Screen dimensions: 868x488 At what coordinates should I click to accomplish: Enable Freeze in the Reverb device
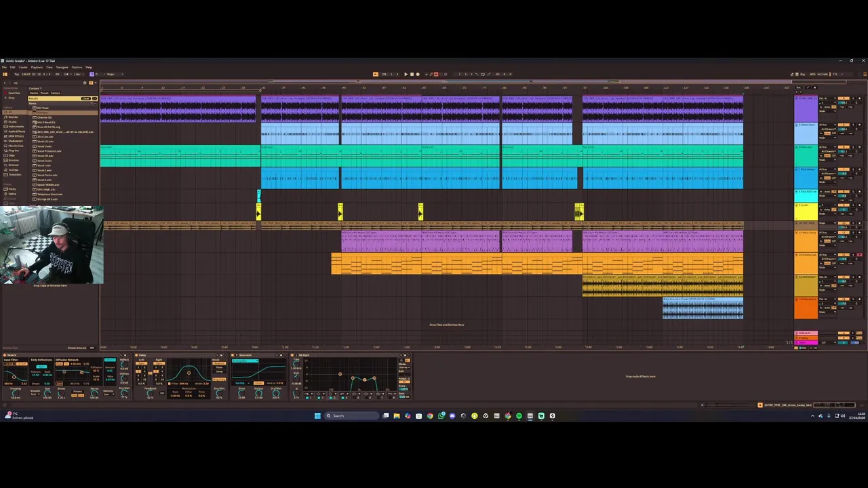77,391
